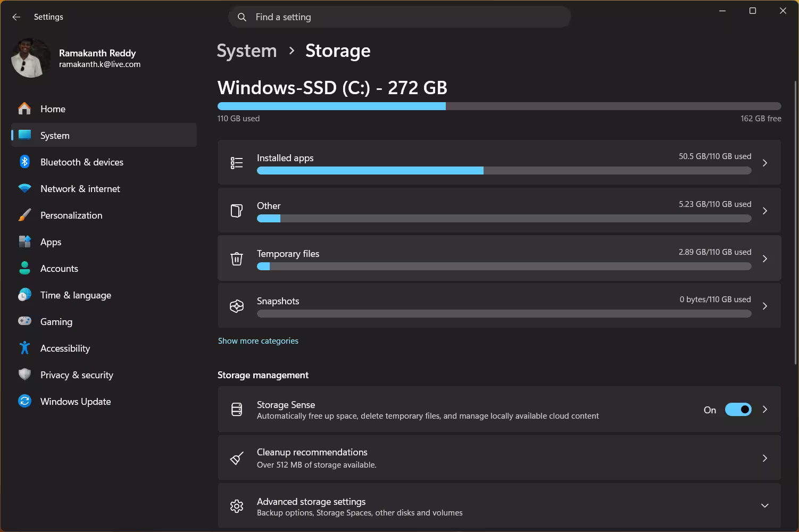Click the vertical scrollbar on the right
The height and width of the screenshot is (532, 799).
coord(796,222)
